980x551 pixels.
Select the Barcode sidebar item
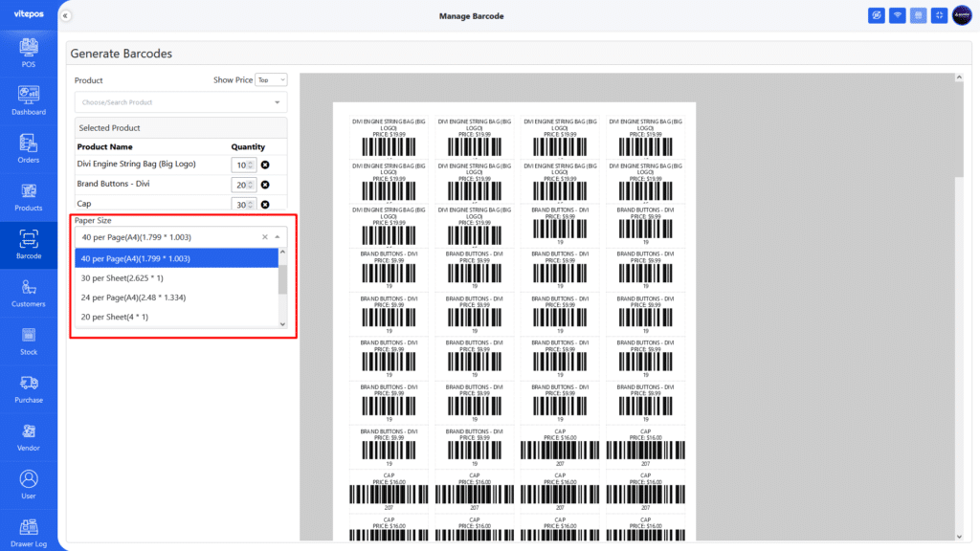click(29, 245)
